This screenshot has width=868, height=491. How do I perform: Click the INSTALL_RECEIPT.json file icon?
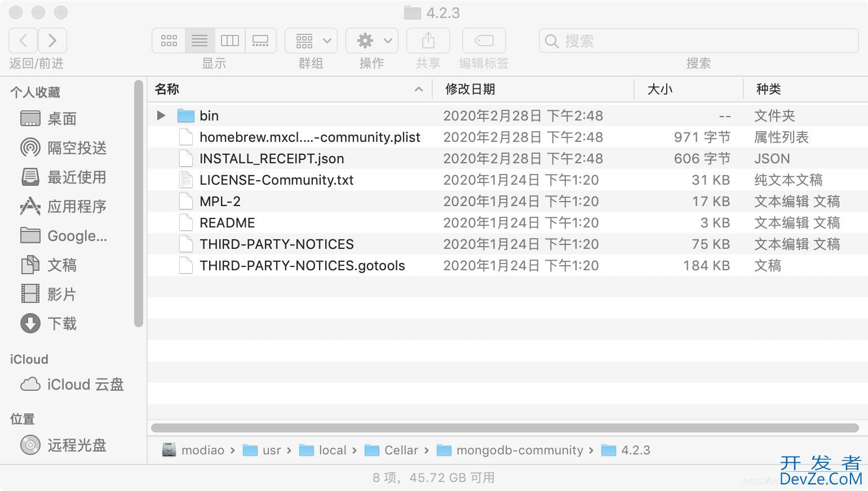tap(185, 158)
